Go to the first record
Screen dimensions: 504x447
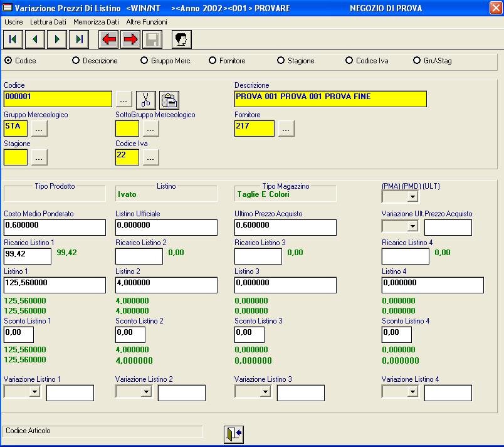pyautogui.click(x=13, y=39)
